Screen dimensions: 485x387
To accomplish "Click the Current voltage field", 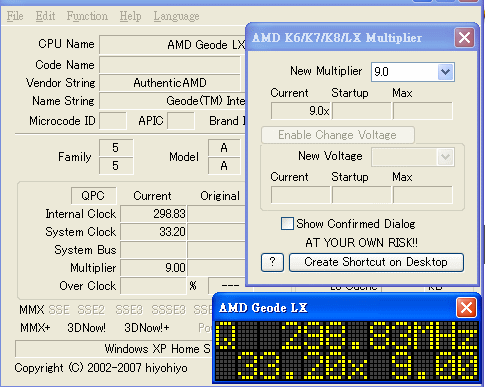I will pos(301,195).
